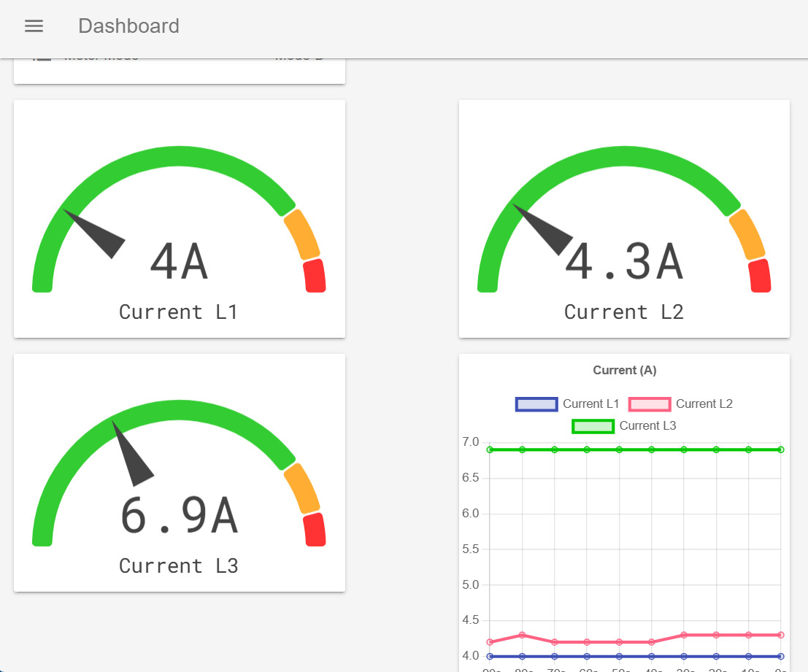This screenshot has height=672, width=808.
Task: Hide Current L2 series via its legend label
Action: click(x=704, y=404)
